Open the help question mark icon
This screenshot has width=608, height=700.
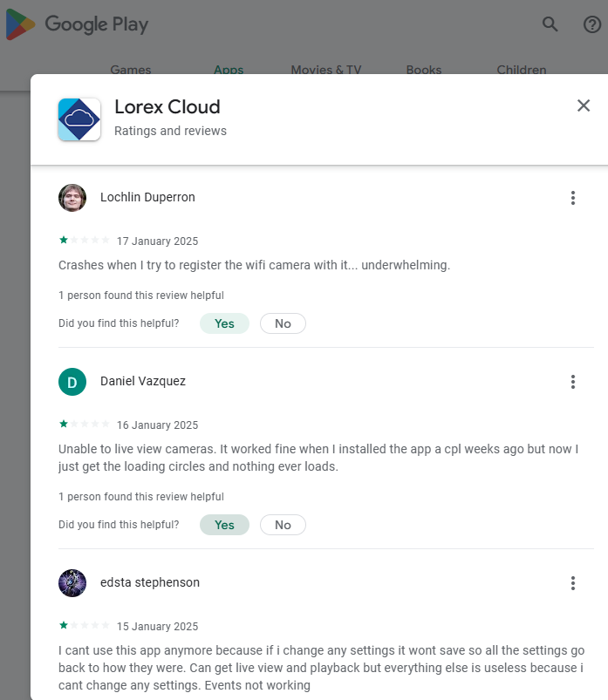(x=592, y=24)
